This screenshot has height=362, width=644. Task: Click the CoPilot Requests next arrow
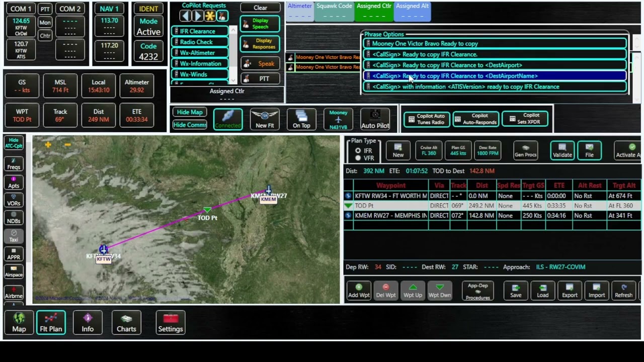(x=197, y=16)
